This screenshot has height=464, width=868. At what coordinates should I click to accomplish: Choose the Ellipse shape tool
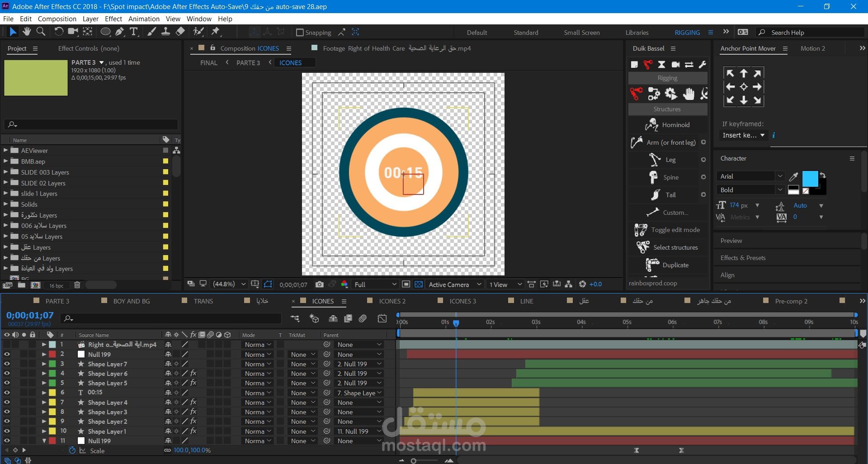105,32
